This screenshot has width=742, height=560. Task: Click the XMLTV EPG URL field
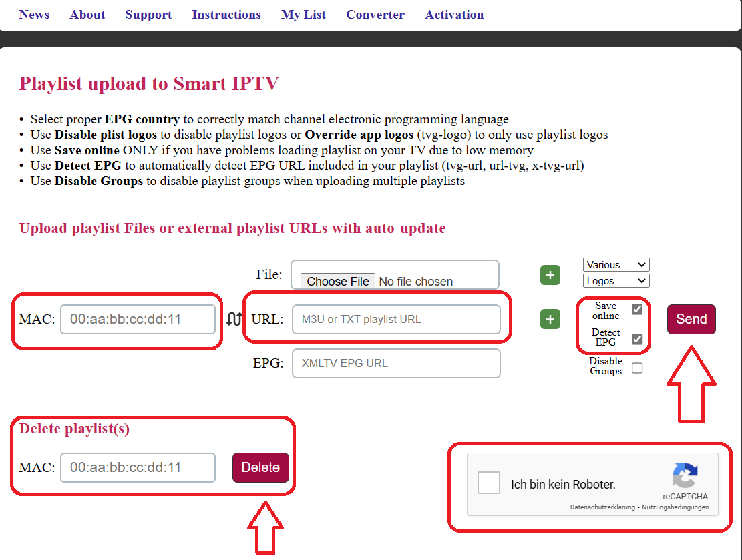396,363
